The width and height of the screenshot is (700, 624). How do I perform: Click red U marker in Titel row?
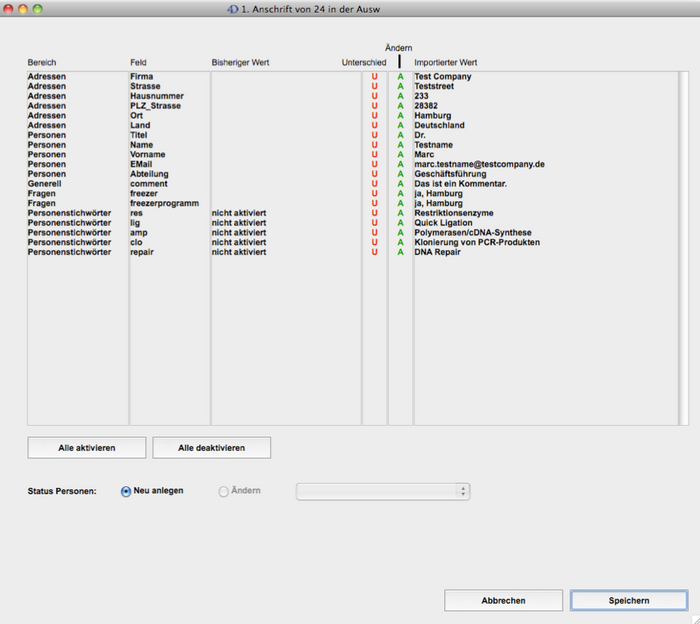click(374, 135)
